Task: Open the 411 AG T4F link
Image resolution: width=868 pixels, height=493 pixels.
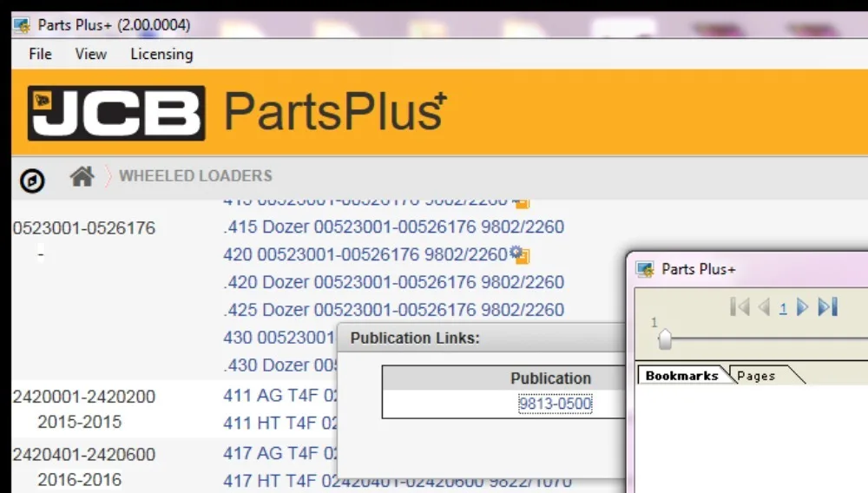Action: [x=279, y=396]
